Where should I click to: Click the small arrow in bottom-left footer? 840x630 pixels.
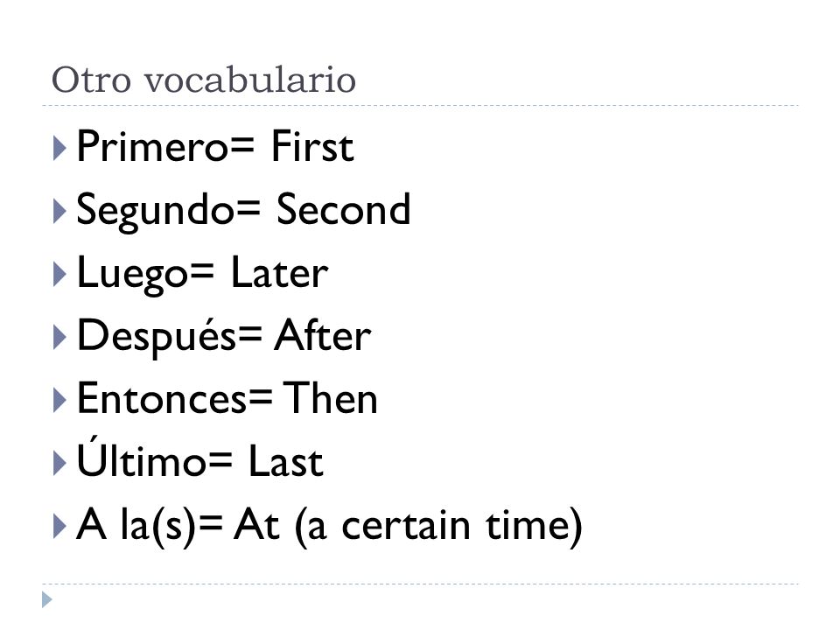click(47, 599)
